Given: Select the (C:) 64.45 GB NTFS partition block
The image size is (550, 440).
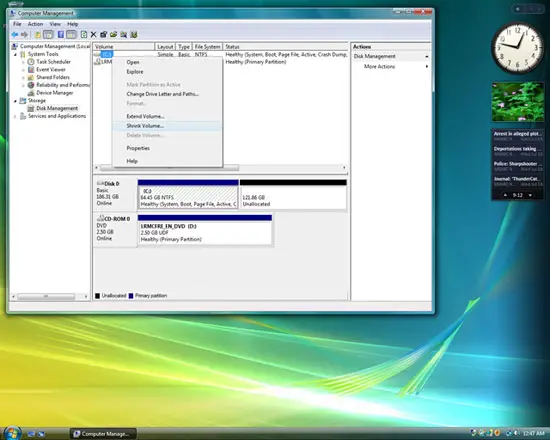Looking at the screenshot, I should pos(188,194).
